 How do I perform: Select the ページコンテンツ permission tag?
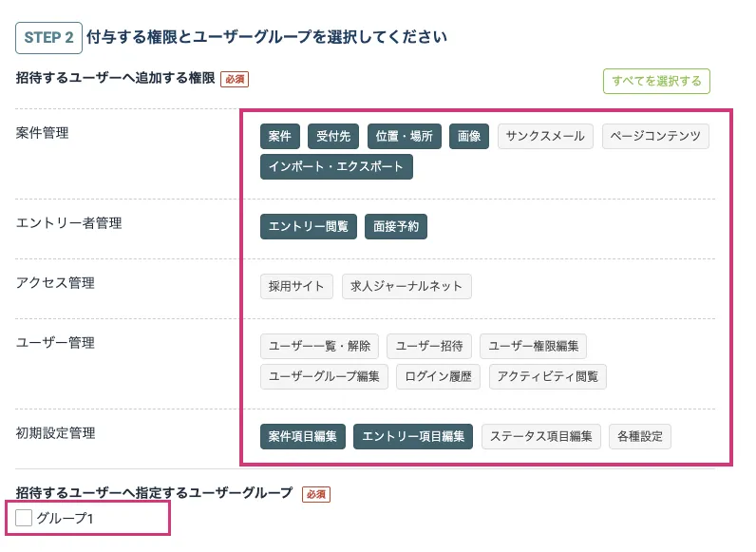point(655,136)
